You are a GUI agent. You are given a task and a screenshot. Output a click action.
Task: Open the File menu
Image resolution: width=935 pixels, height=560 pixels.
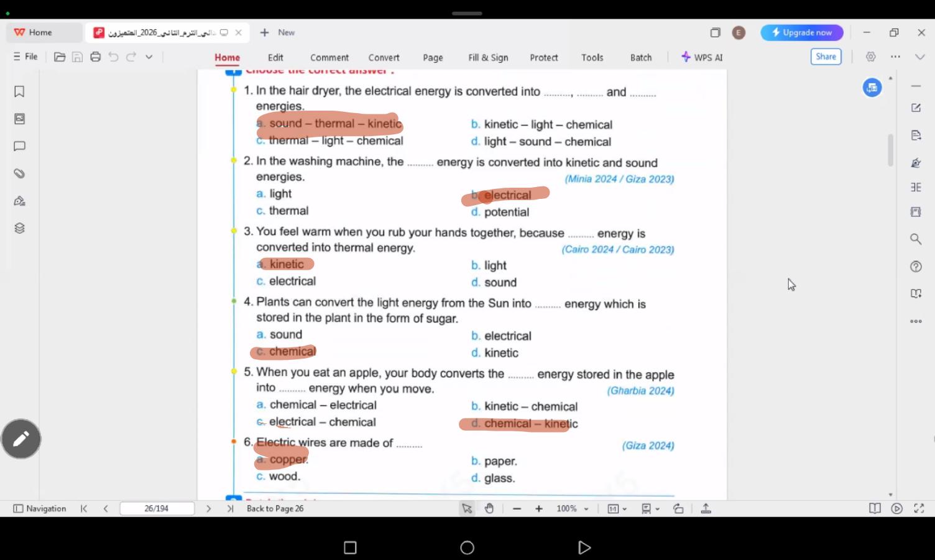click(x=25, y=57)
